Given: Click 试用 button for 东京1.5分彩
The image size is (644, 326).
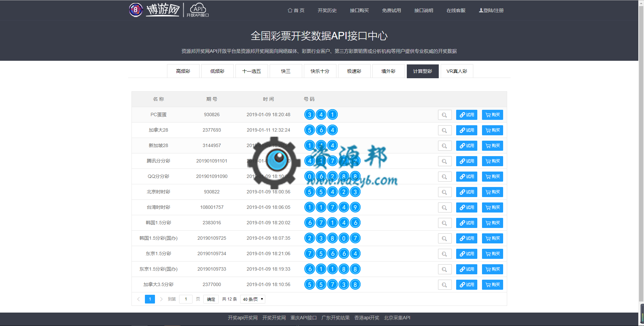Looking at the screenshot, I should pos(467,254).
